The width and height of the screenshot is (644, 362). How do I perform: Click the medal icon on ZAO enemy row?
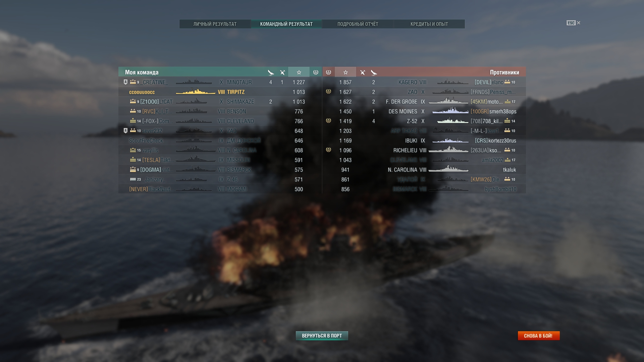[328, 92]
